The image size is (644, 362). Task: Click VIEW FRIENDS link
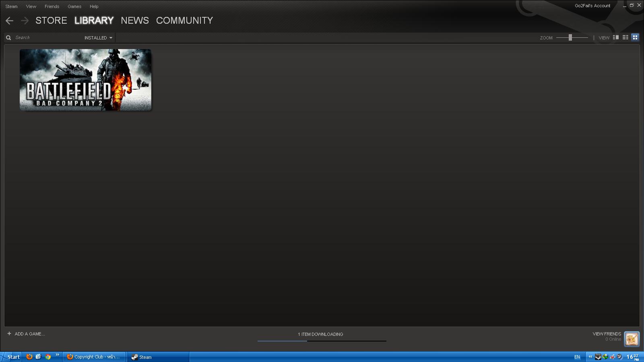[607, 334]
